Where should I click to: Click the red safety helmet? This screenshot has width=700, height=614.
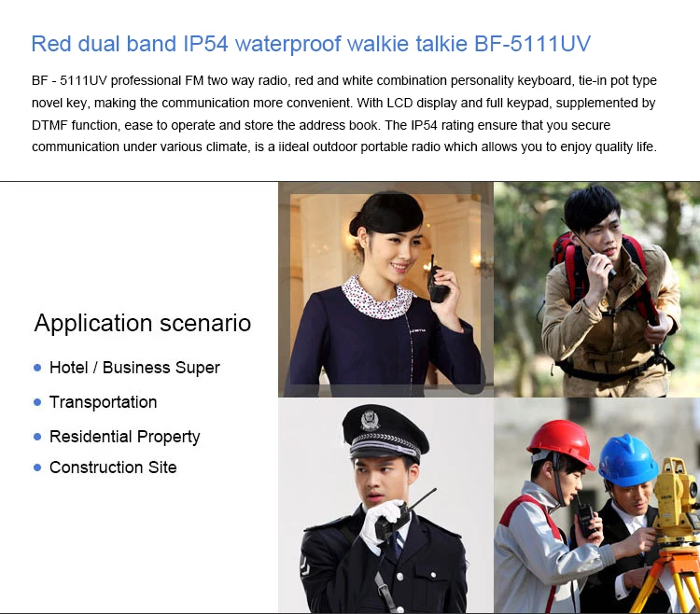pos(561,442)
